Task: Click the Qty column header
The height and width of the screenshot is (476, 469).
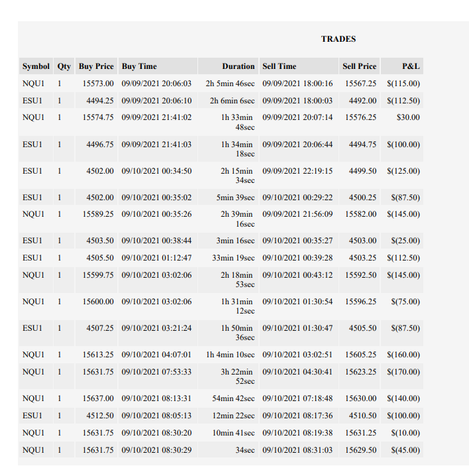Action: 64,66
